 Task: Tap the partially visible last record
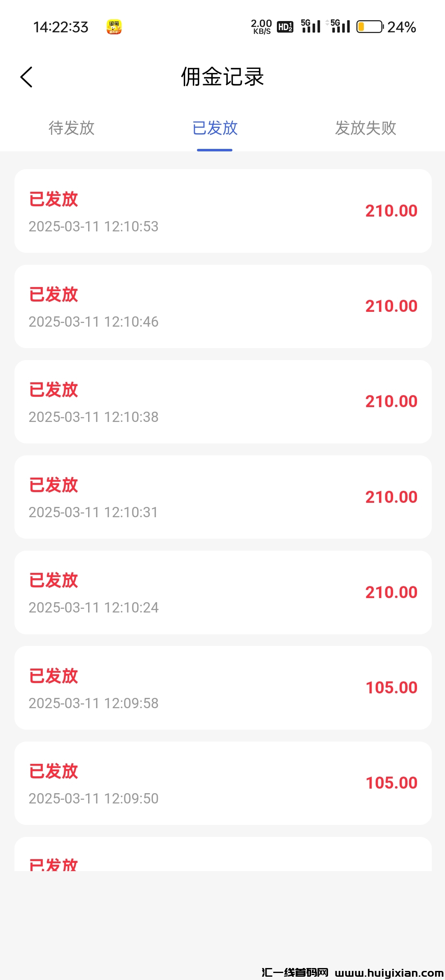223,855
